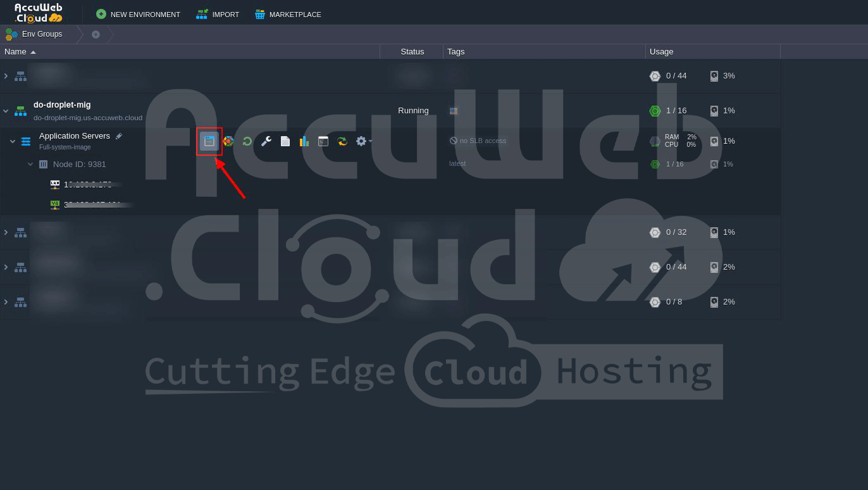
Task: Click the New Environment button
Action: coord(138,14)
